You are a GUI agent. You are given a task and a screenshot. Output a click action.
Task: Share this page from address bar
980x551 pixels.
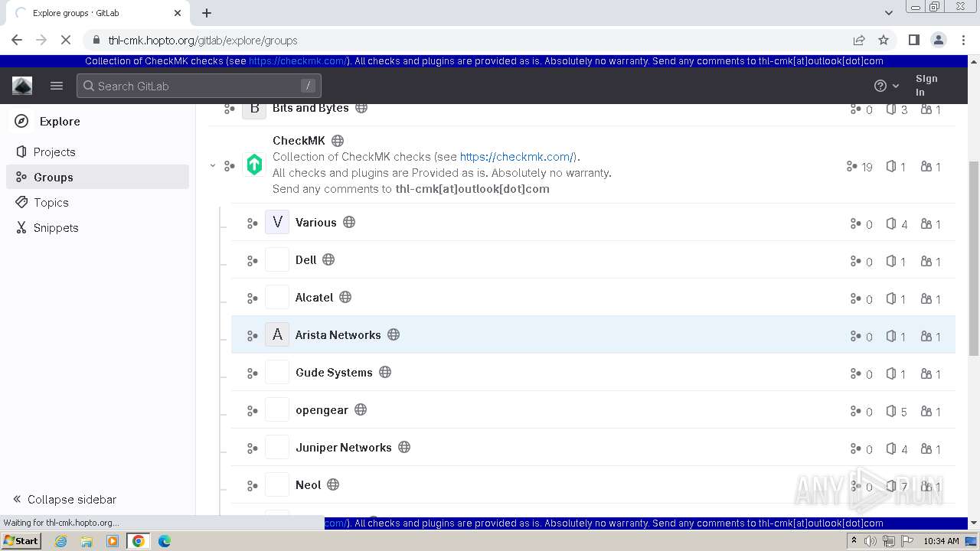(859, 40)
